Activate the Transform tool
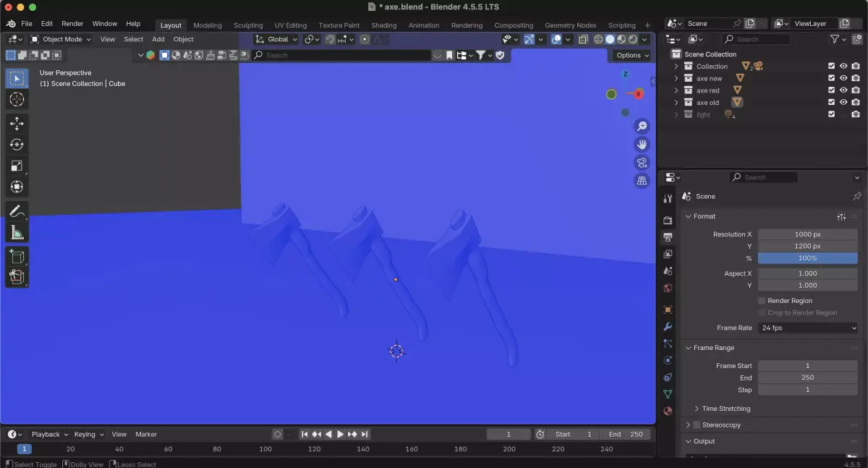The image size is (868, 468). pos(17,187)
